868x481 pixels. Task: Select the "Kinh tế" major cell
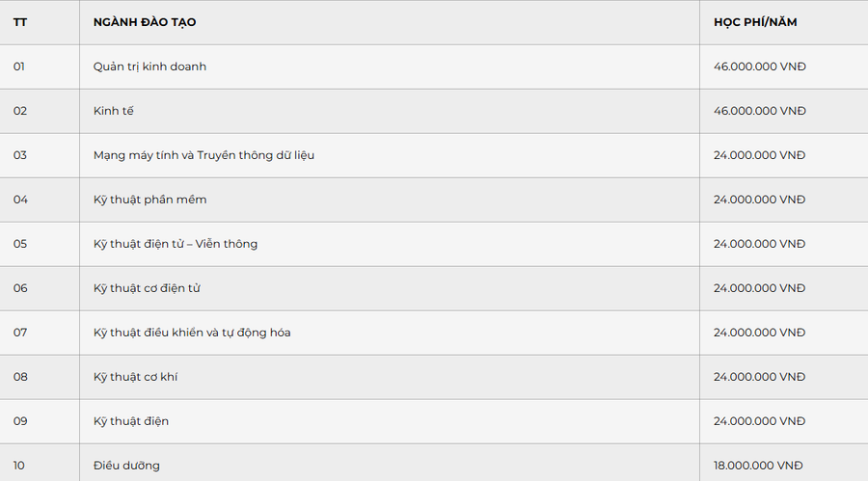tap(114, 111)
